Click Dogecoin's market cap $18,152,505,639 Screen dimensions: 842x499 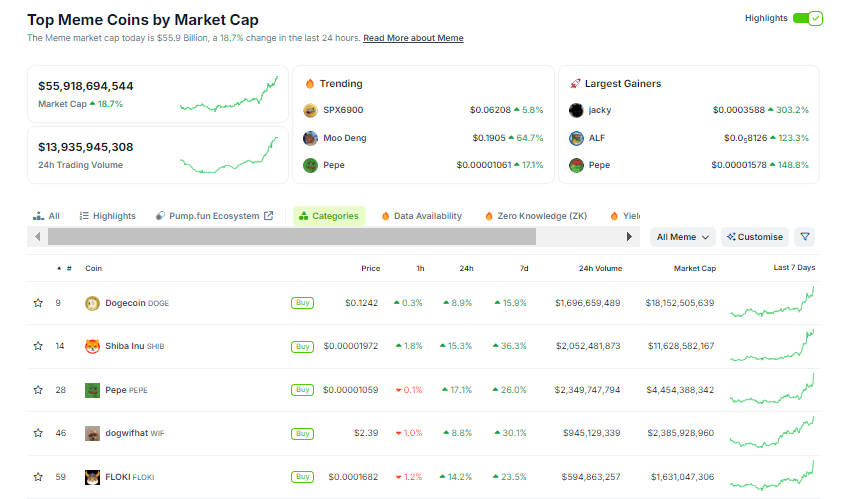pyautogui.click(x=680, y=303)
